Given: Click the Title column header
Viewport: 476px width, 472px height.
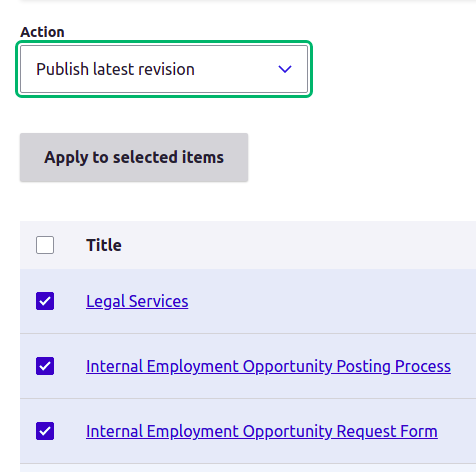Looking at the screenshot, I should click(104, 245).
